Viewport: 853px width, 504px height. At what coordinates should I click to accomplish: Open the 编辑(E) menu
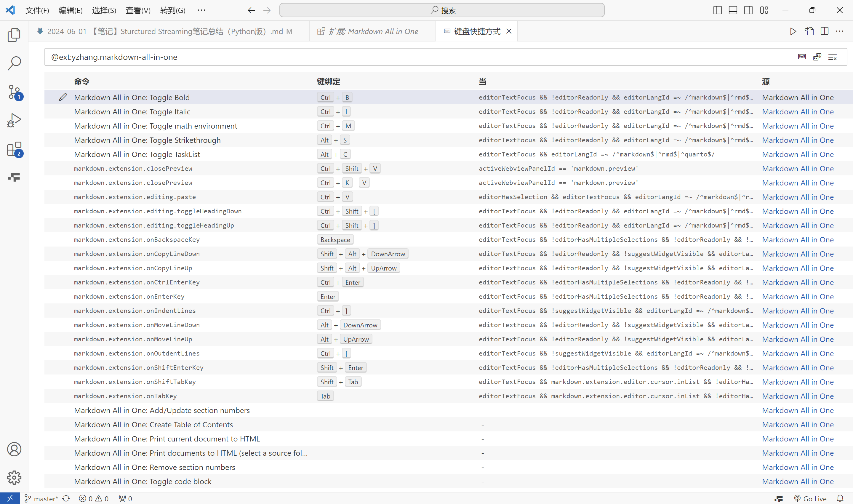tap(71, 10)
